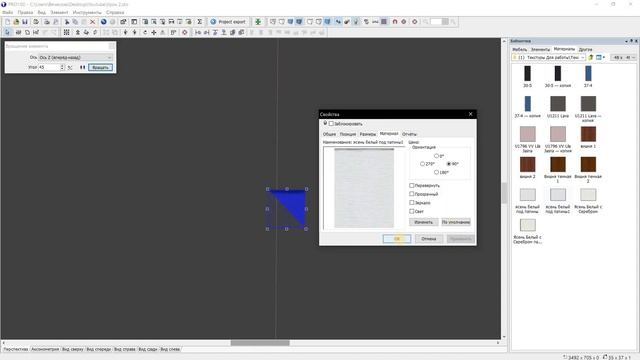Select the 270° orientation radio button
The width and height of the screenshot is (640, 360).
(x=422, y=164)
